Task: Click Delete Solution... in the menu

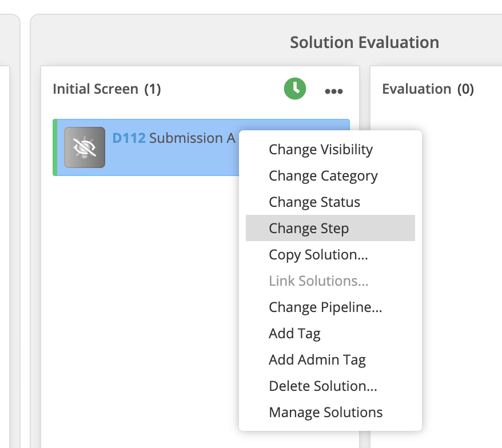Action: (x=330, y=386)
